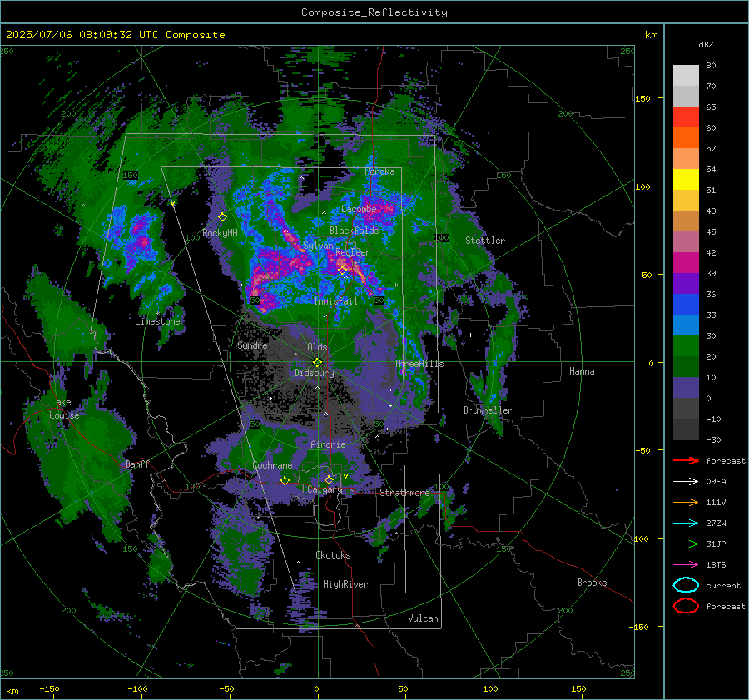Click the Drumheller city label
Viewport: 749px width, 700px height.
488,410
